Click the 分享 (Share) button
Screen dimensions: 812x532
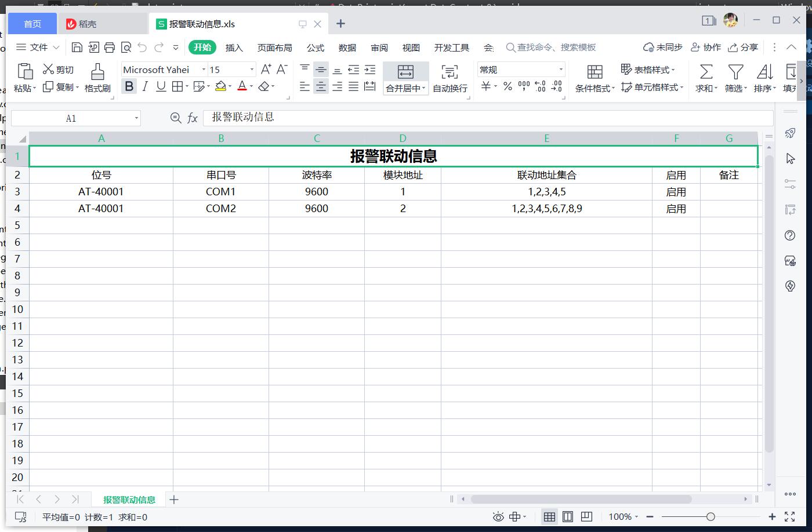tap(743, 48)
